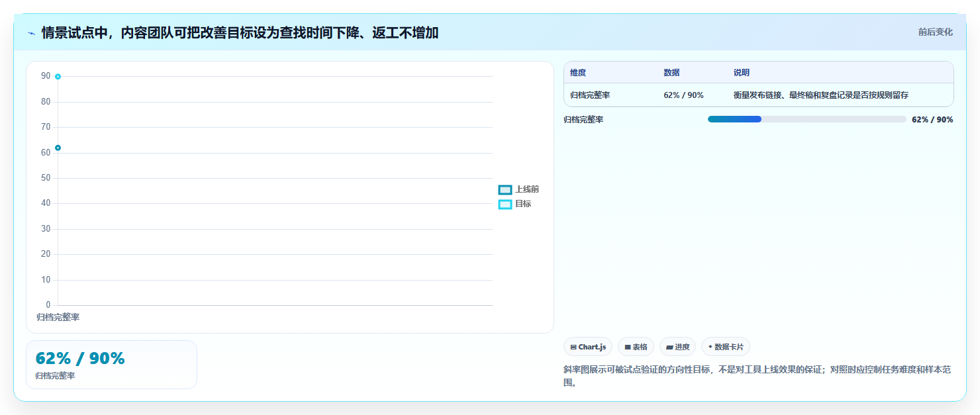Click the 数据卡片 tag chip
Viewport: 980px width, 415px height.
(x=726, y=347)
